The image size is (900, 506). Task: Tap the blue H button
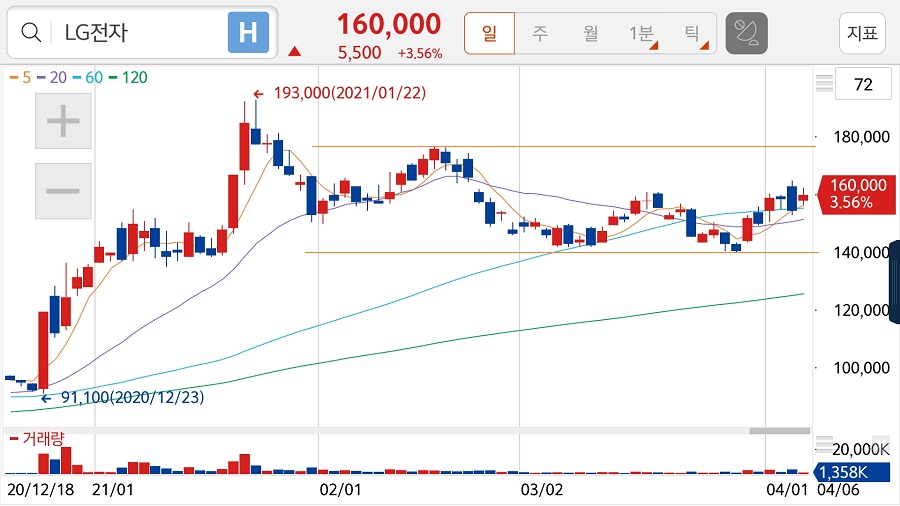tap(248, 33)
